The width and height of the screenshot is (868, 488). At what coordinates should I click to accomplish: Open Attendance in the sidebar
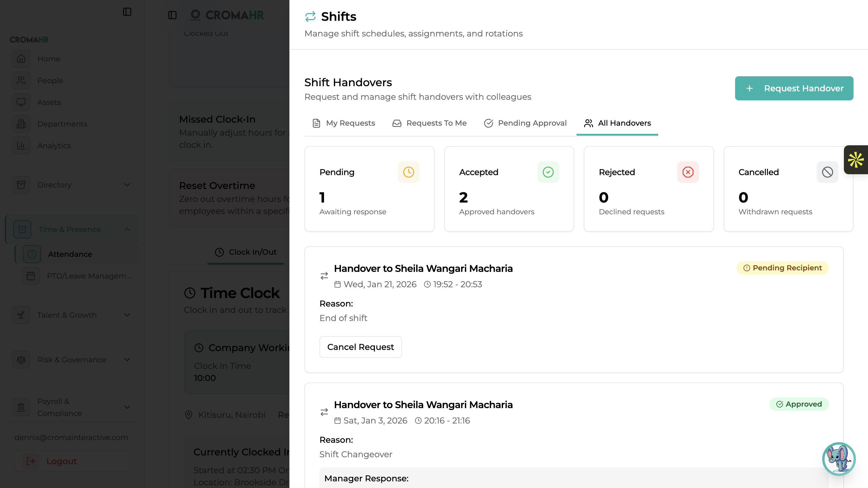77,254
